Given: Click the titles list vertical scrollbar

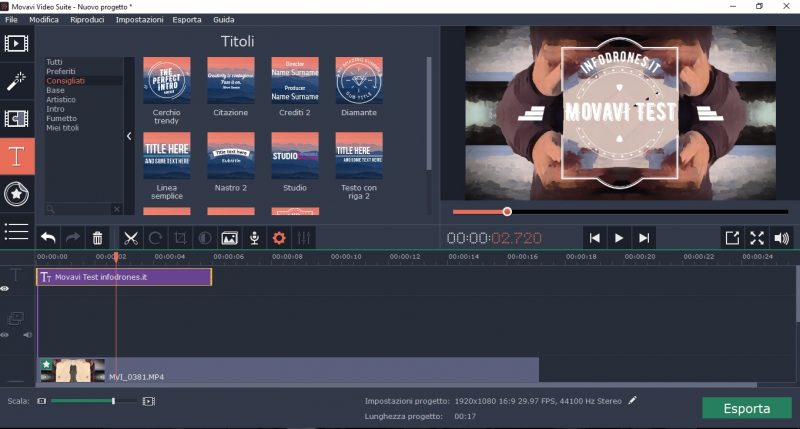Looking at the screenshot, I should (x=429, y=113).
